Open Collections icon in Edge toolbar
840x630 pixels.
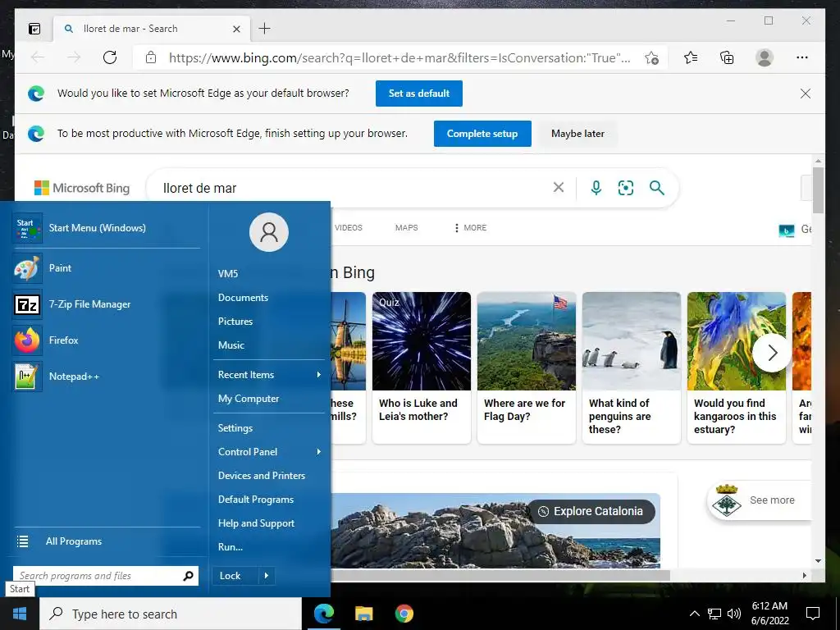tap(727, 57)
